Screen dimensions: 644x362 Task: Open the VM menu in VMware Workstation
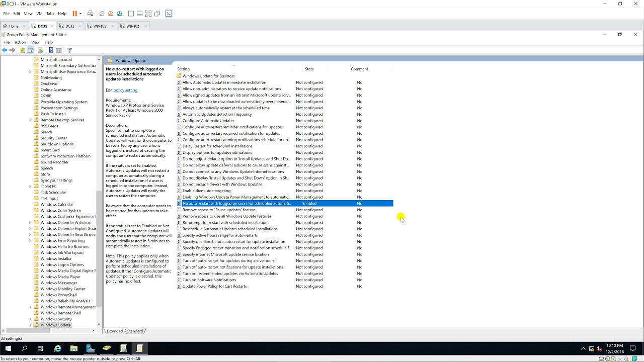coord(39,14)
